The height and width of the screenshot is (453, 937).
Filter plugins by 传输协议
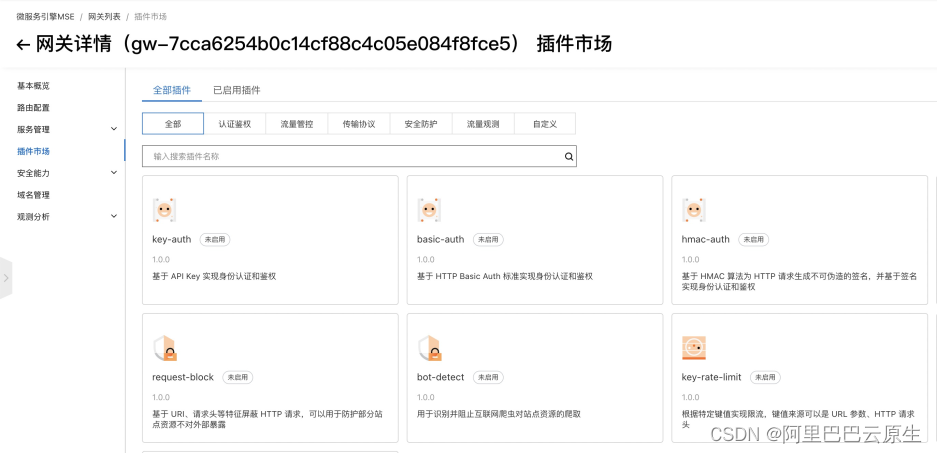coord(359,124)
